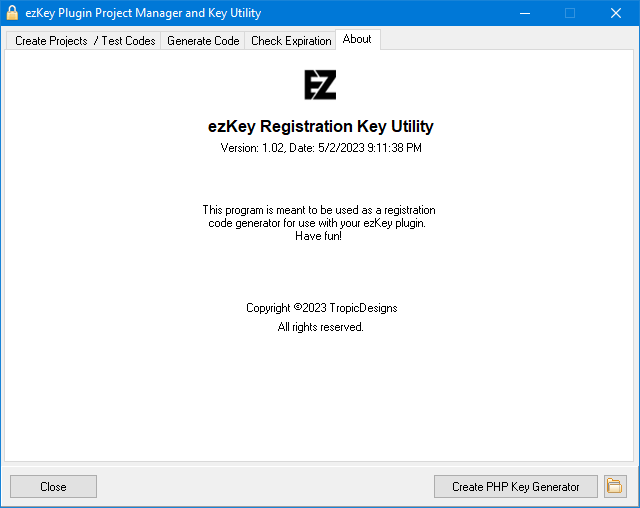Screen dimensions: 640x508
Task: Go to the Check Expiration tab
Action: coord(291,41)
